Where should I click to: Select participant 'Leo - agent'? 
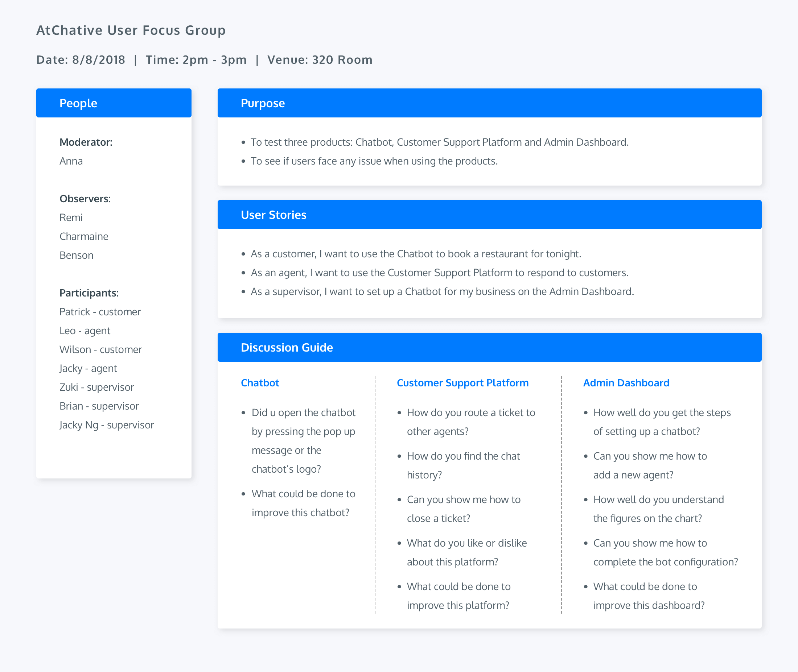click(x=85, y=331)
